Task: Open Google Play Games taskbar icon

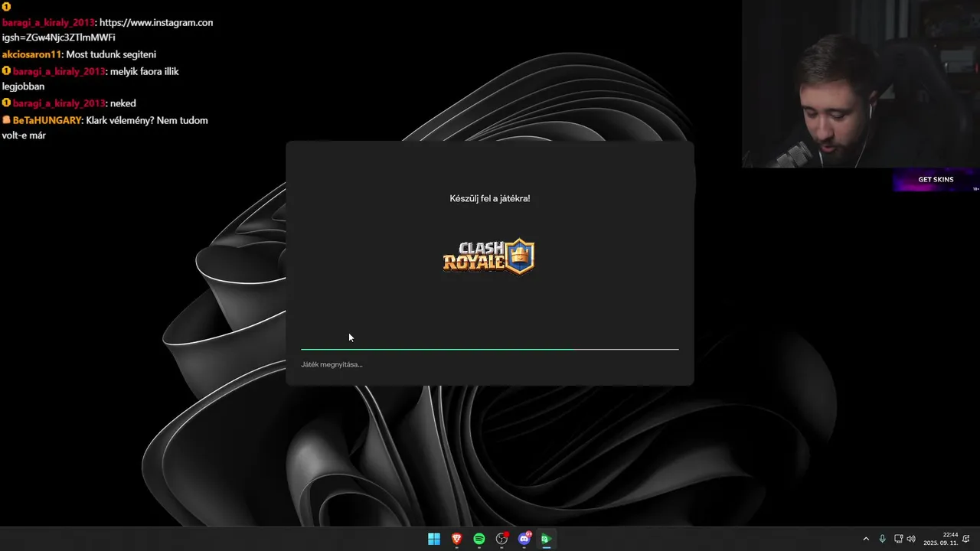Action: coord(547,539)
